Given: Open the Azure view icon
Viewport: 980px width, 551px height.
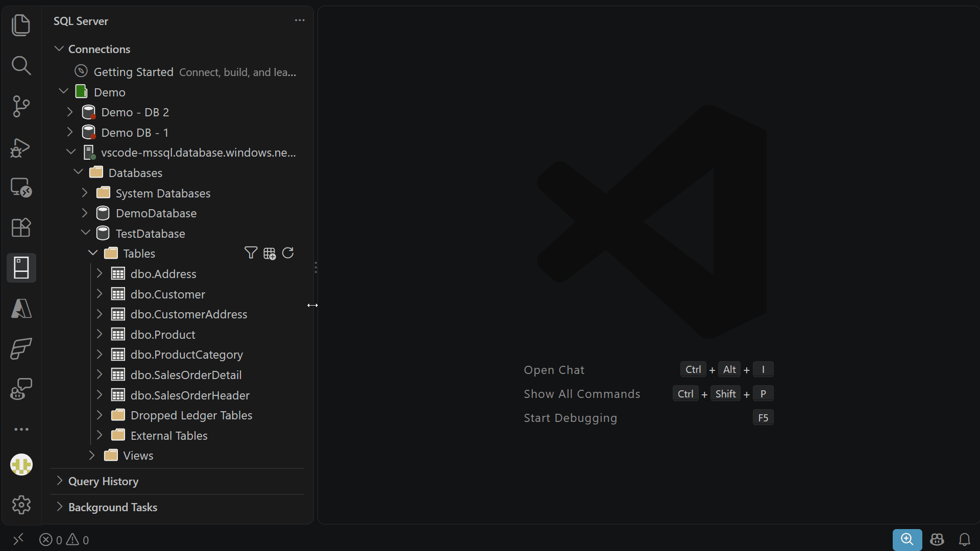Looking at the screenshot, I should [x=21, y=309].
